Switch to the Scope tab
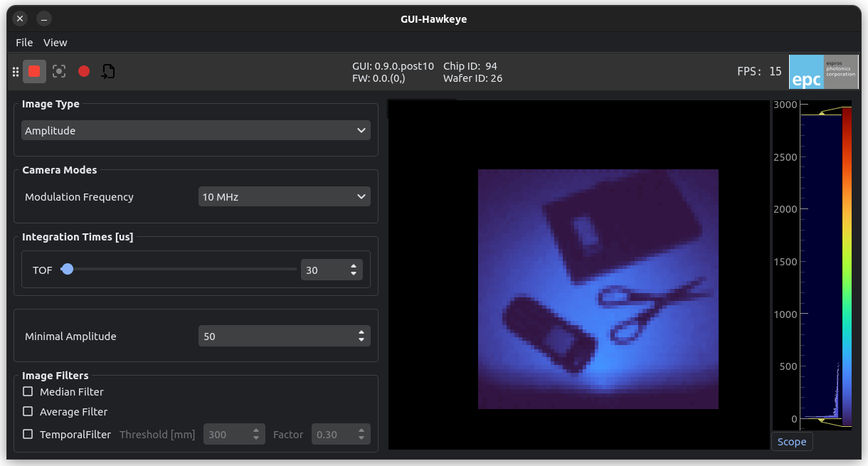 click(792, 442)
